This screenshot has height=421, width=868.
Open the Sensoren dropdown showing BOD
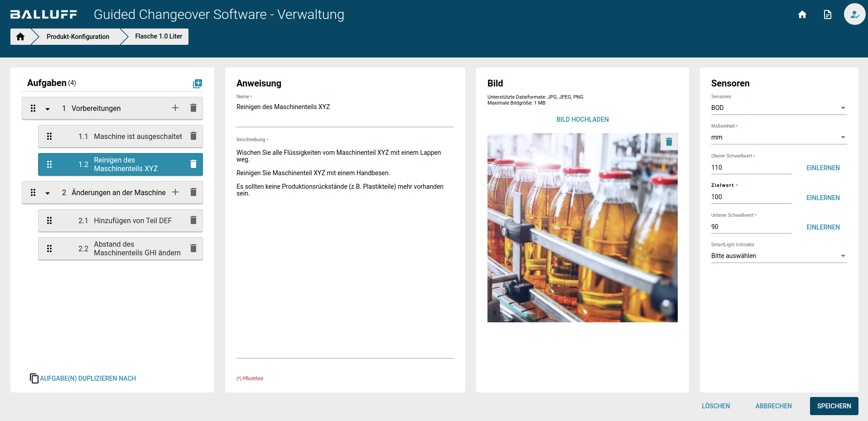pos(778,108)
